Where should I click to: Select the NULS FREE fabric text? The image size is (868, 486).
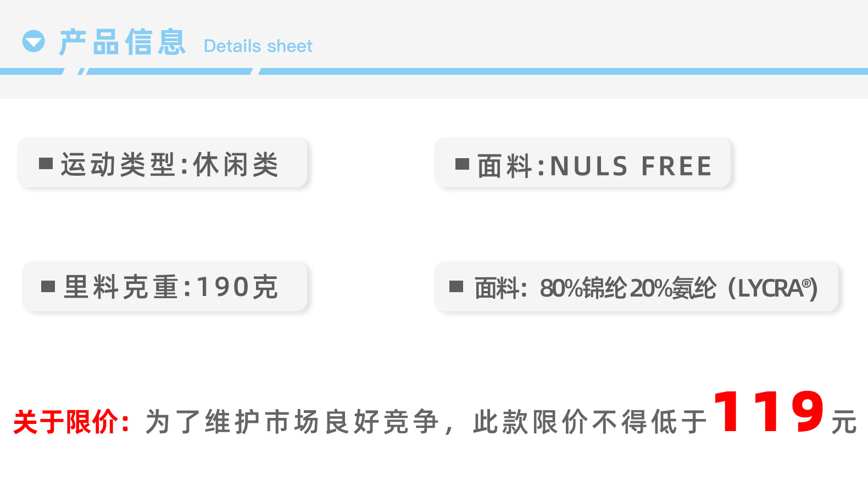pyautogui.click(x=631, y=166)
